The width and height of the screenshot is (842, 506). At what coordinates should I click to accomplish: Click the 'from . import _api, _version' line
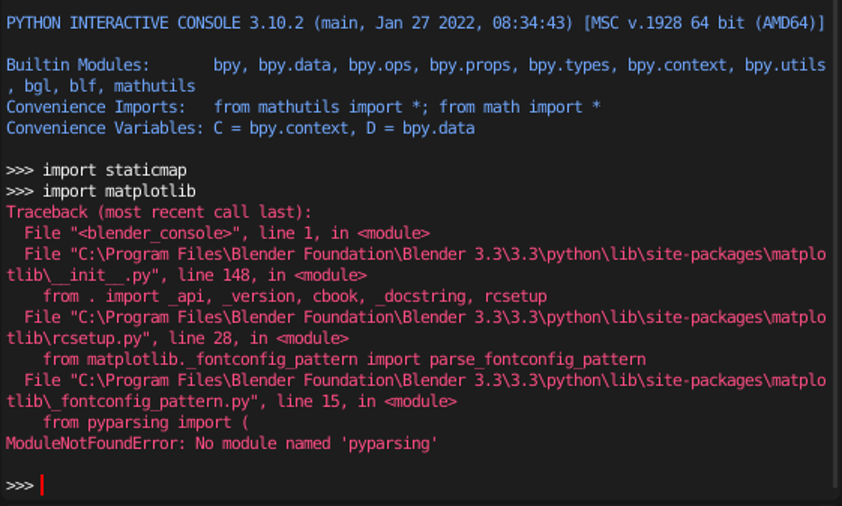point(294,297)
